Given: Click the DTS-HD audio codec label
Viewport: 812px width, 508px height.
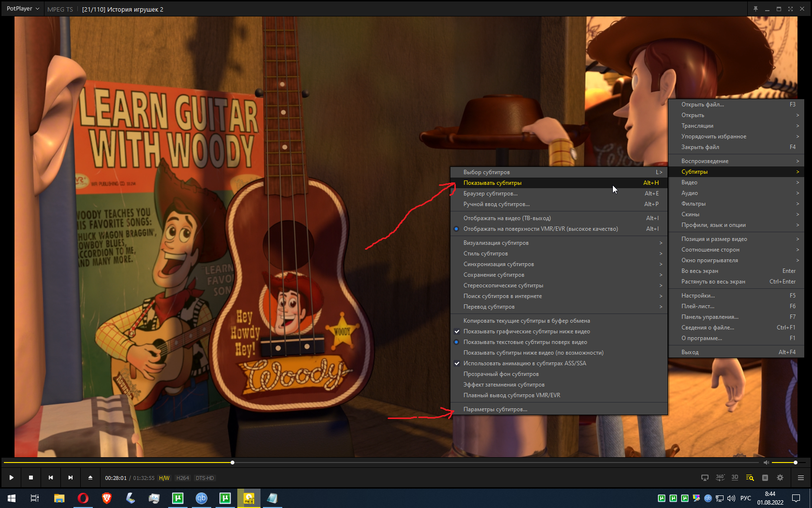Looking at the screenshot, I should pos(204,478).
